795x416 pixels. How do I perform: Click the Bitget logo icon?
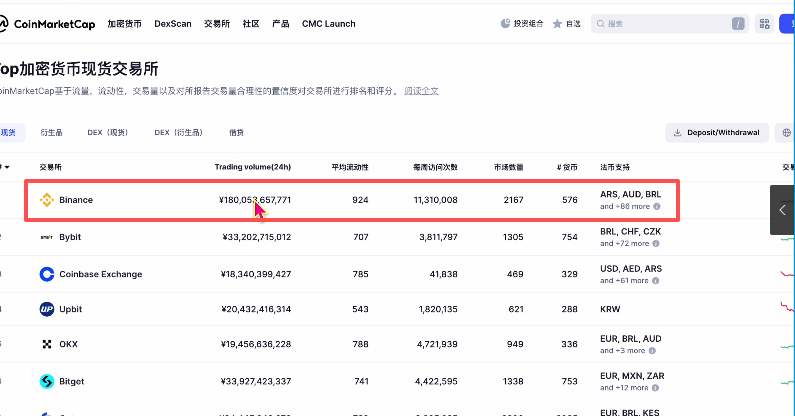pos(46,381)
